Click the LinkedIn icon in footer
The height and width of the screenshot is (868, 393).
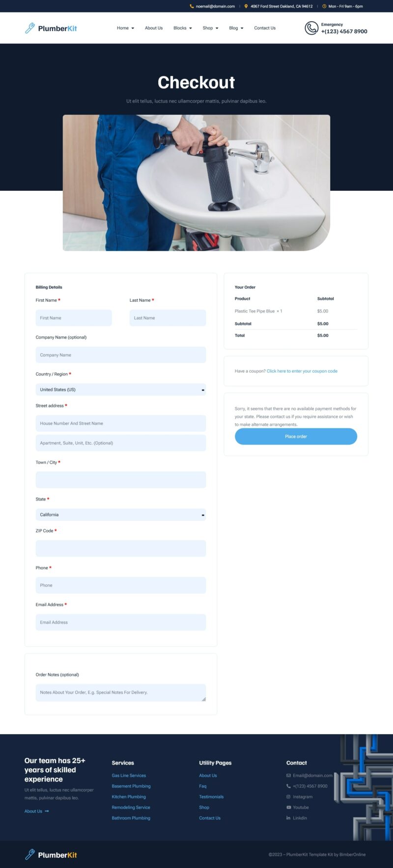click(x=288, y=818)
